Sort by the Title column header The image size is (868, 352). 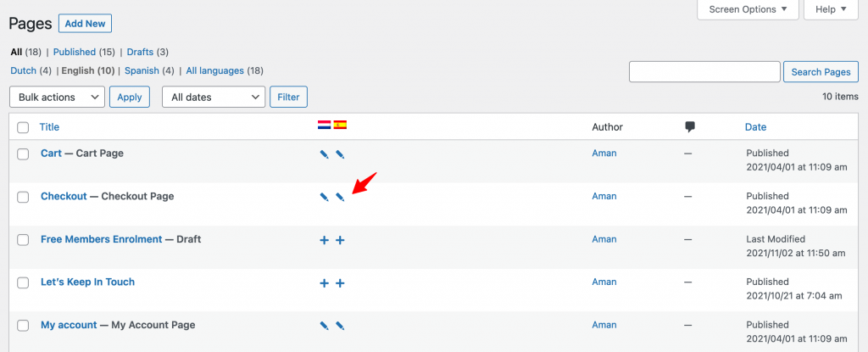pyautogui.click(x=49, y=127)
